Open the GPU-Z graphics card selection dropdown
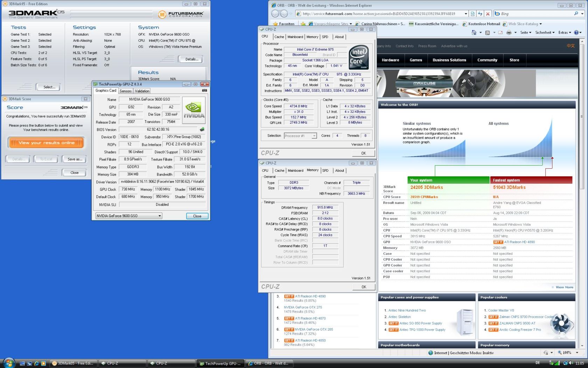588x368 pixels. [x=129, y=216]
